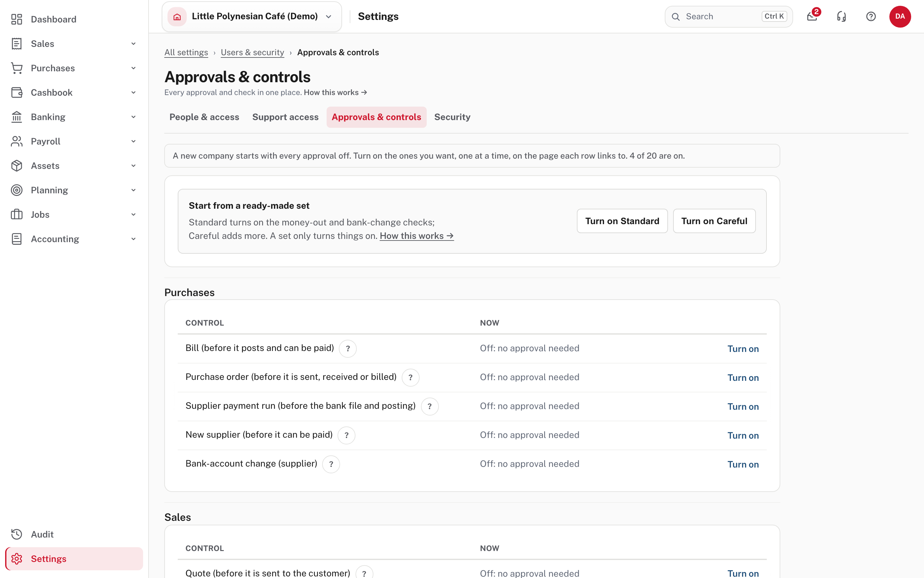The width and height of the screenshot is (924, 578).
Task: Open the help question-mark icon in header
Action: click(x=871, y=16)
